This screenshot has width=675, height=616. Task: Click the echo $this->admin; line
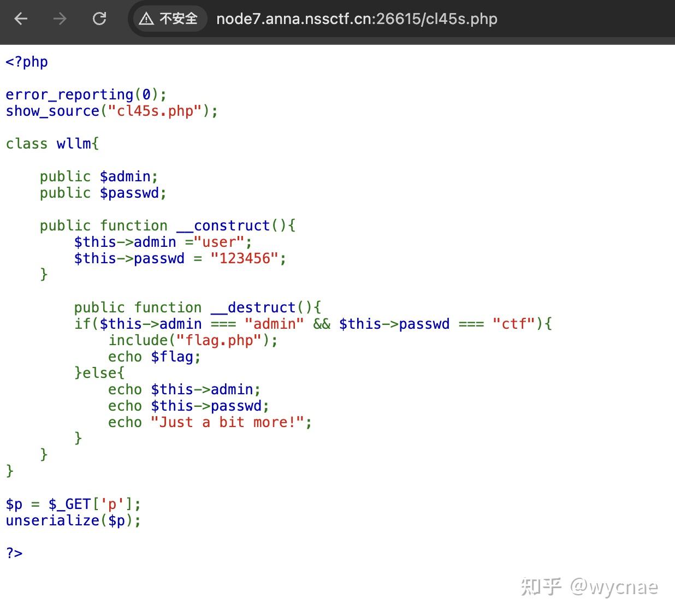185,389
